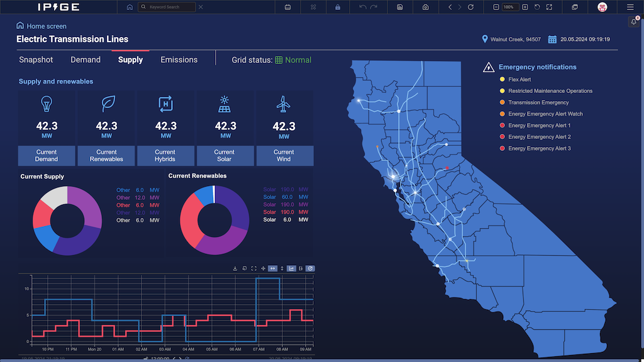The height and width of the screenshot is (362, 644).
Task: Toggle horizontal zoom mode on the chart
Action: [x=272, y=268]
